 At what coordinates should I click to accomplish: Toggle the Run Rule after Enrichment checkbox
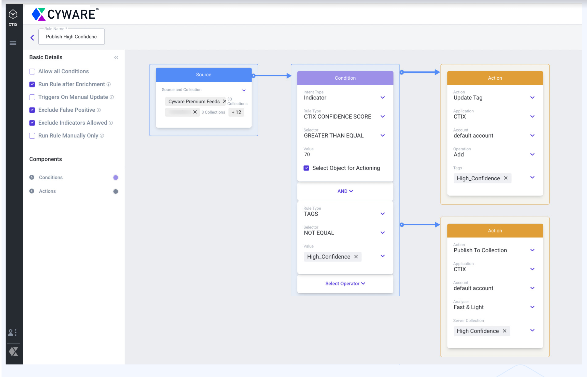coord(32,84)
